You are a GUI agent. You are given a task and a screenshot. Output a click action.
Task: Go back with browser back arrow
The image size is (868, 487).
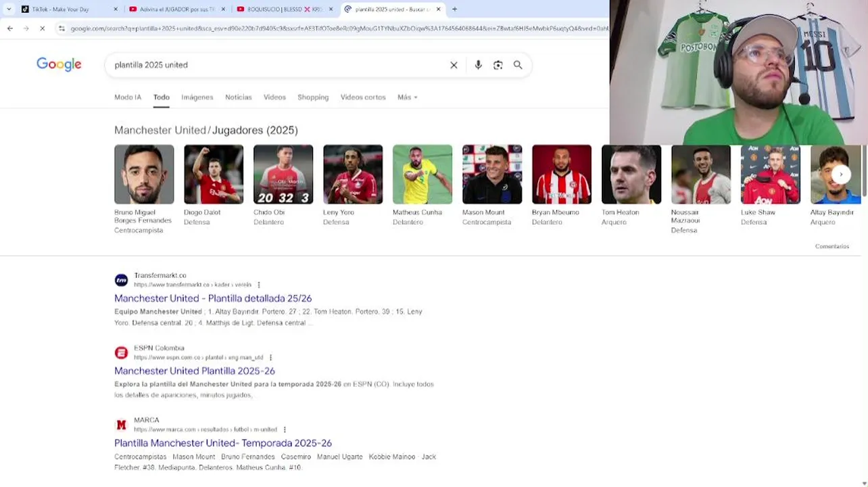pos(9,28)
